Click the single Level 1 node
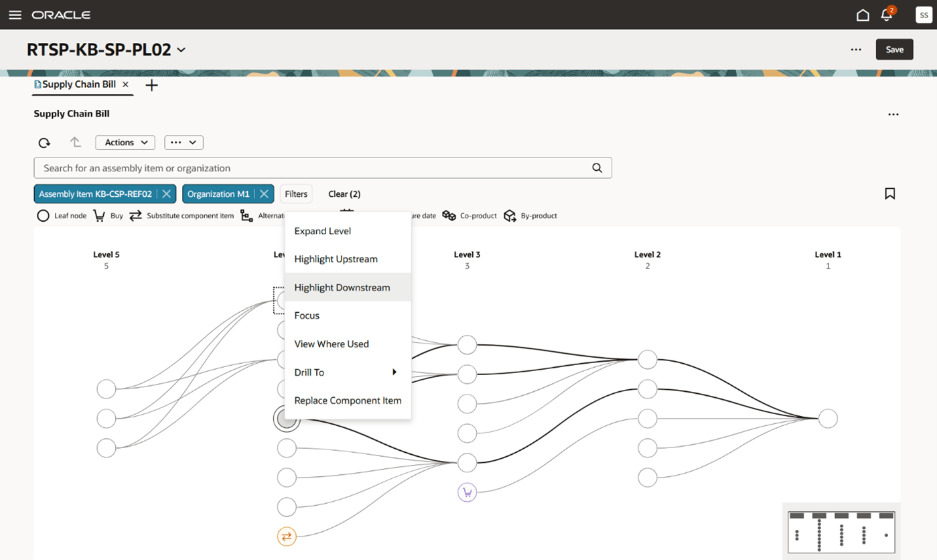This screenshot has height=560, width=937. click(828, 419)
